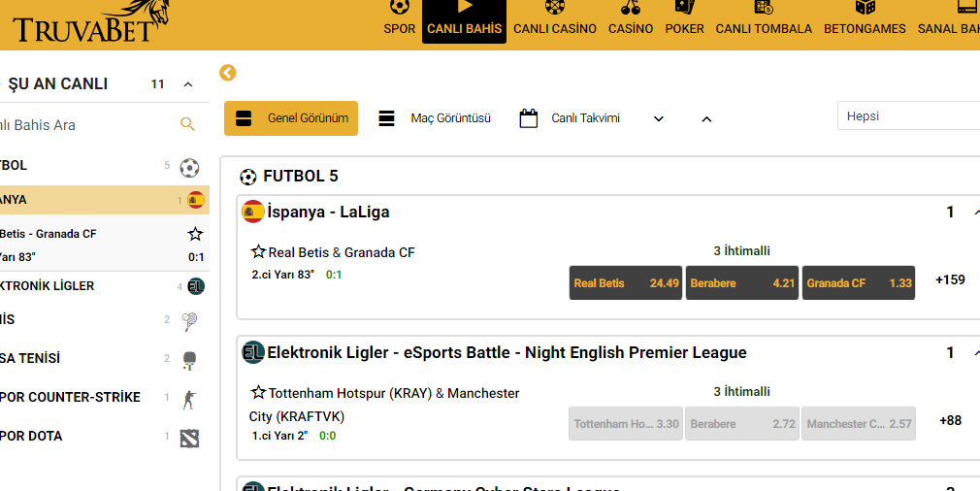The height and width of the screenshot is (491, 980).
Task: Click the FUTBOL 5 soccer ball icon
Action: tap(248, 178)
